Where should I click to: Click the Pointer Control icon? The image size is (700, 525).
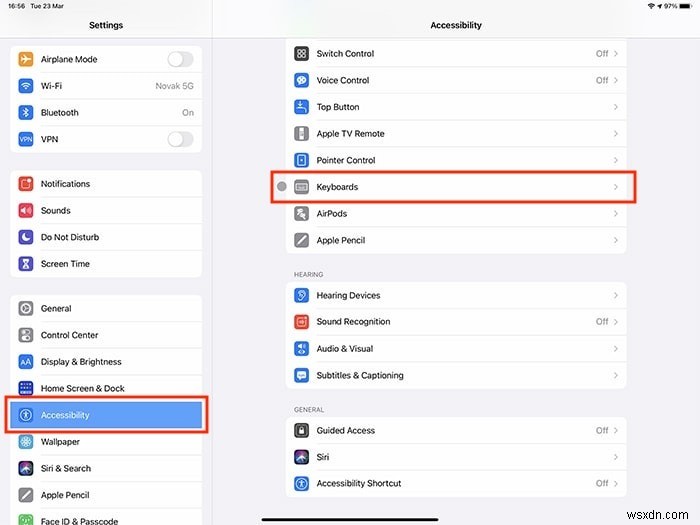302,160
